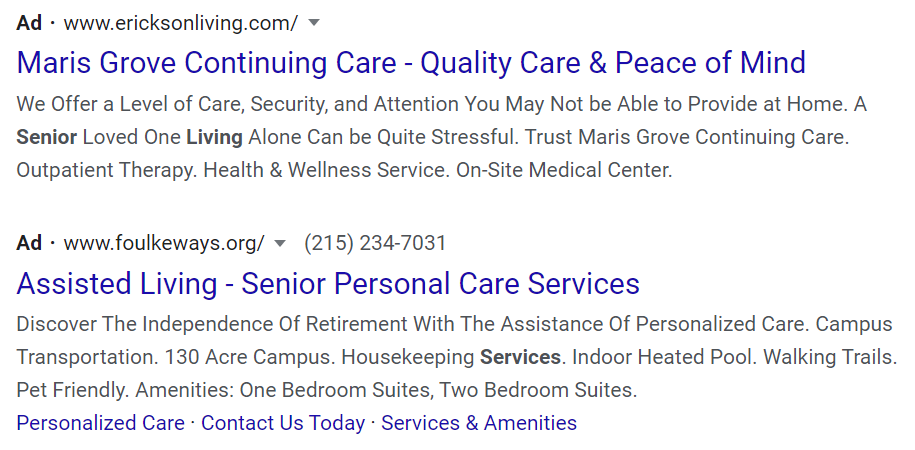Viewport: 915px width, 450px height.
Task: Expand the arrow next to foulkeways.org URL
Action: tap(280, 243)
